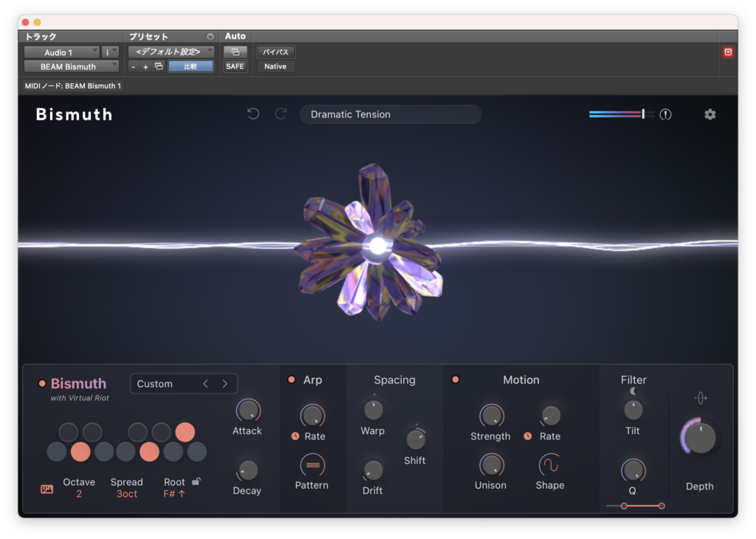Click the Motion Rate knob

point(551,415)
